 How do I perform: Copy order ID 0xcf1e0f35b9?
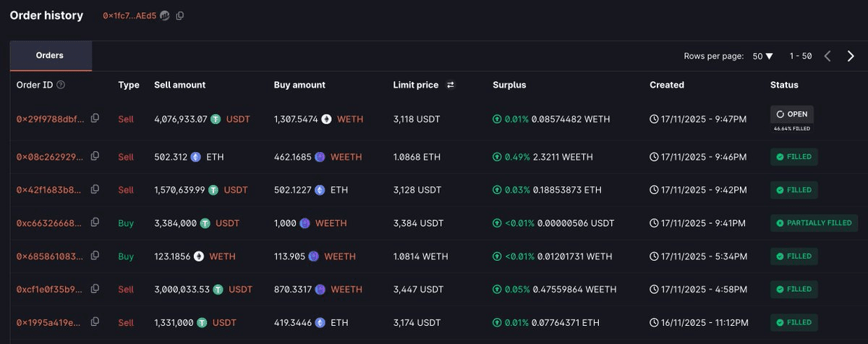tap(95, 289)
